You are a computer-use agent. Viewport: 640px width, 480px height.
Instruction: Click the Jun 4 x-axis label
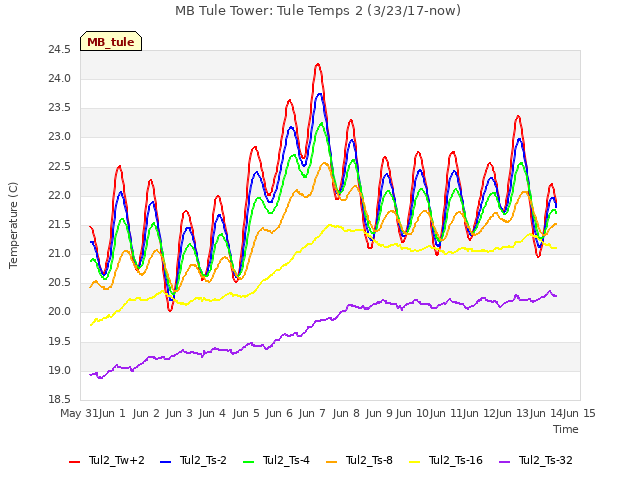point(212,413)
